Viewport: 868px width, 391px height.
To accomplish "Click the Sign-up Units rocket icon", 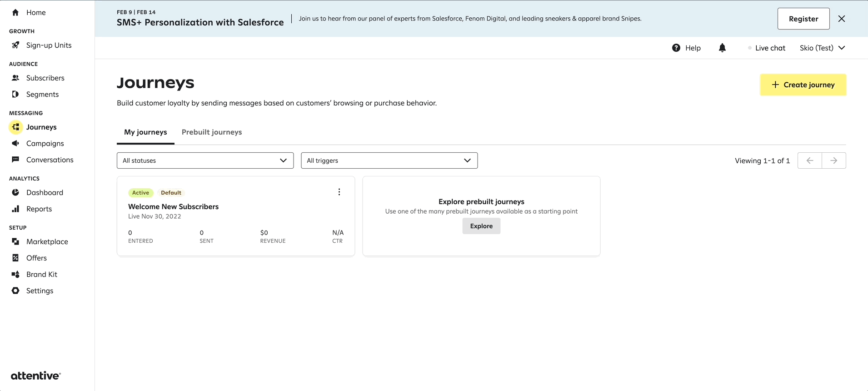I will point(15,45).
